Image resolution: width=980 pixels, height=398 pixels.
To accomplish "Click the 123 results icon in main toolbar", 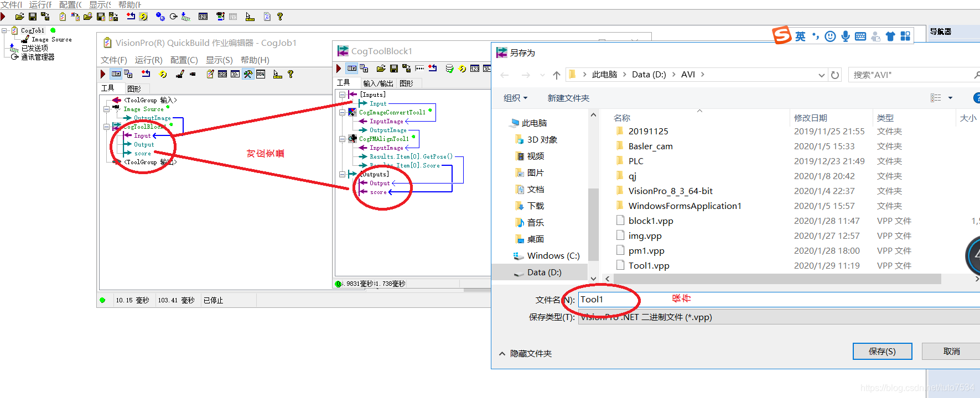I will point(203,17).
